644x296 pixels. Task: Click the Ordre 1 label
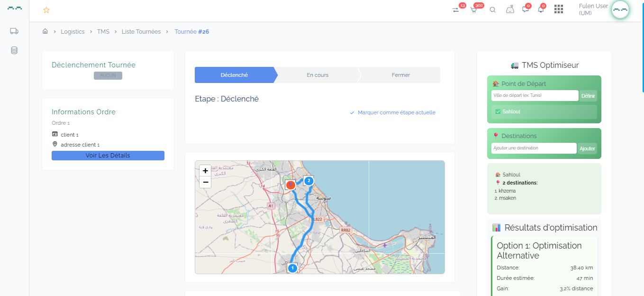[x=61, y=123]
